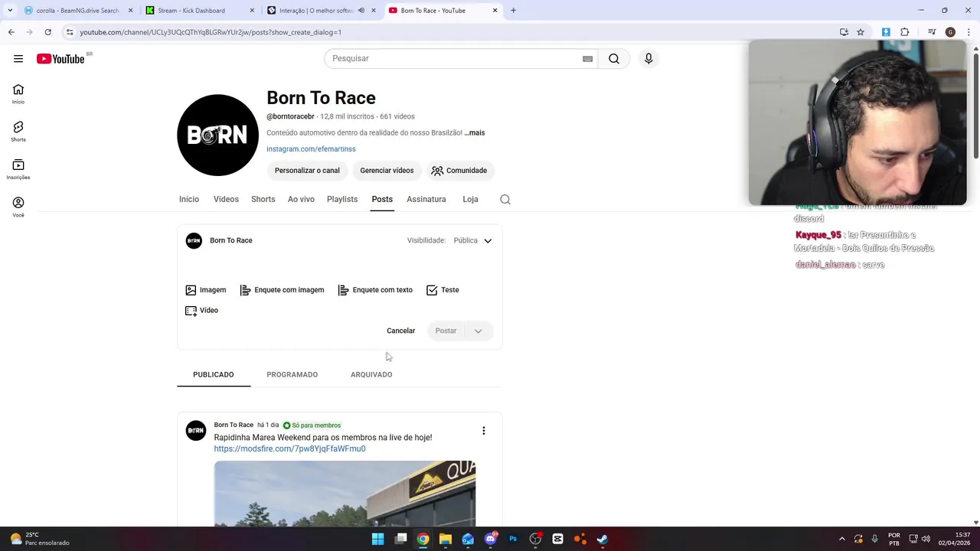
Task: Open the channel search icon
Action: pyautogui.click(x=505, y=200)
